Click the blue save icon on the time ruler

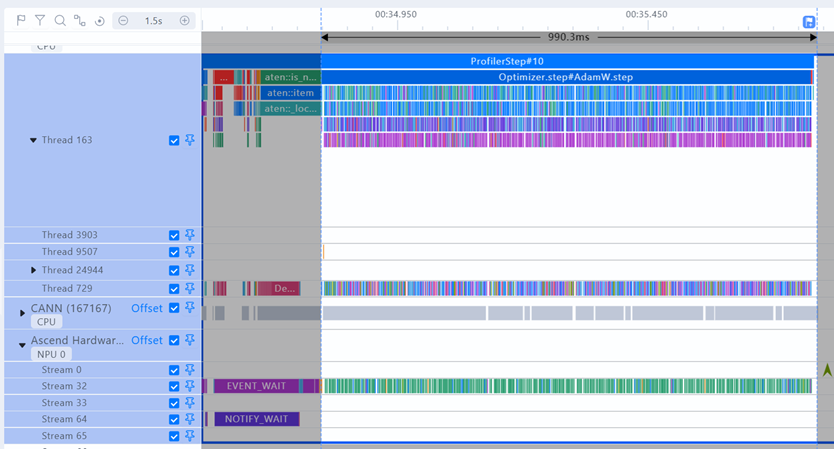coord(808,22)
